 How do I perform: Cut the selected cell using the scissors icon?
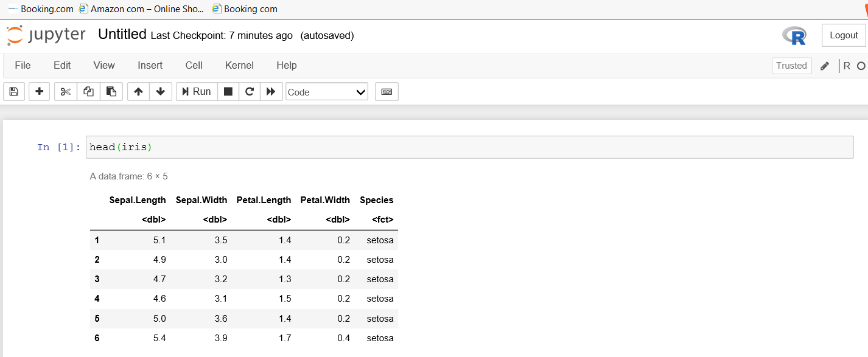[65, 91]
